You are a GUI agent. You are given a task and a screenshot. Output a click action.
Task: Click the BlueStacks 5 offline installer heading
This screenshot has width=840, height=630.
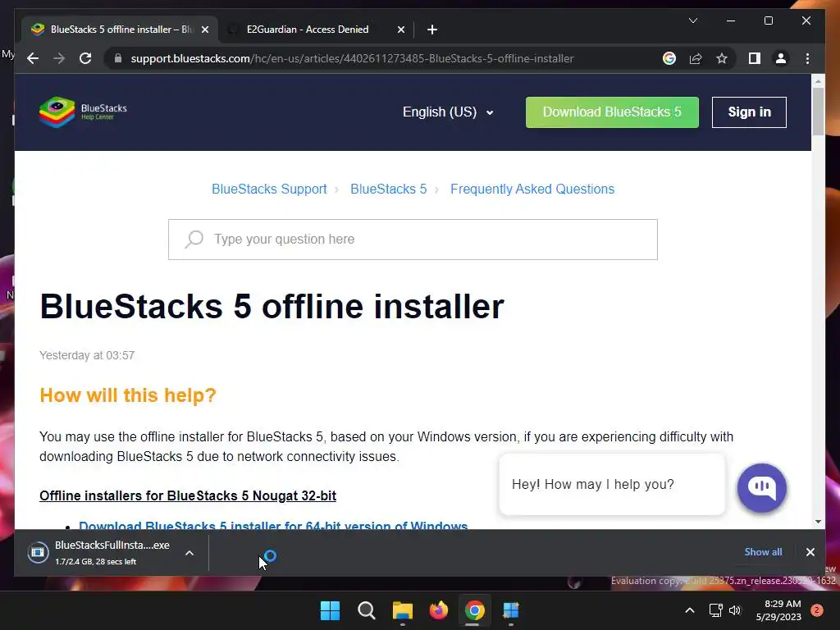[272, 307]
